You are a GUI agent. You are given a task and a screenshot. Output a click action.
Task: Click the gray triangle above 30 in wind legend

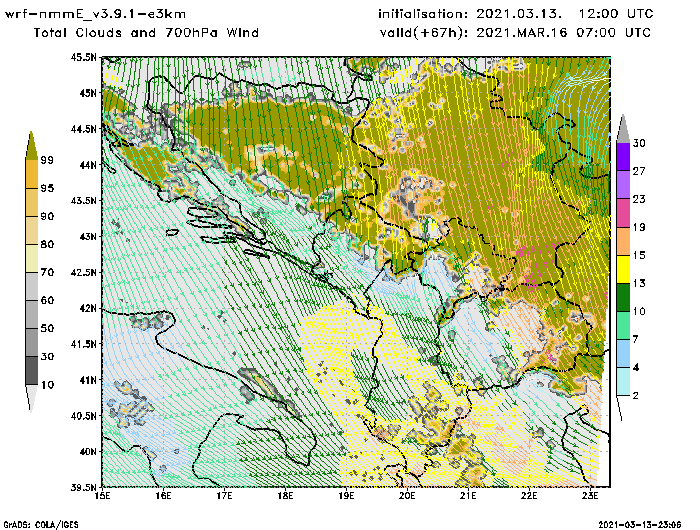(623, 129)
